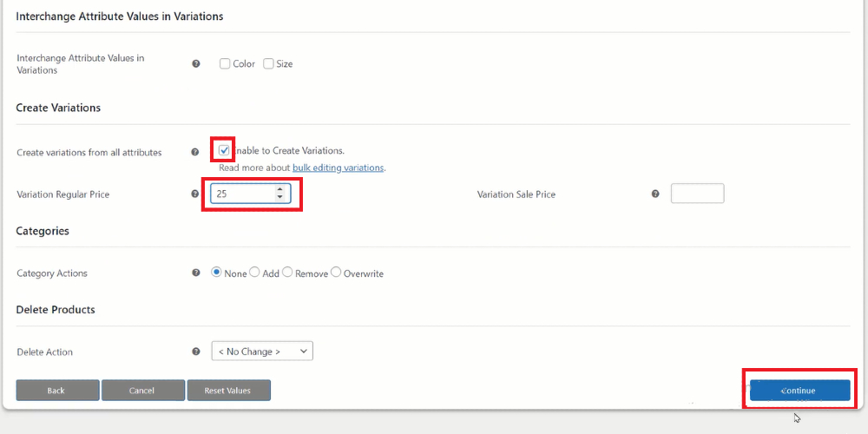Check the Color attribute checkbox
The height and width of the screenshot is (434, 868).
tap(225, 63)
